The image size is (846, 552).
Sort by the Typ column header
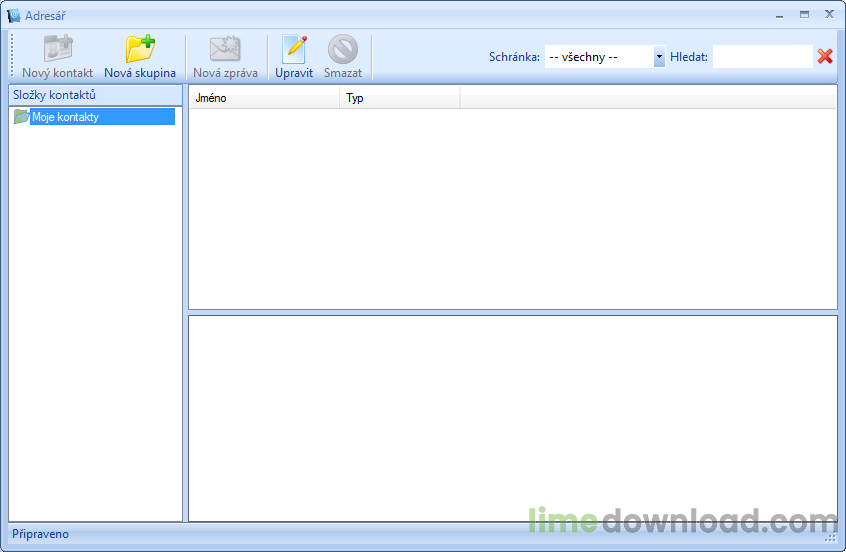(400, 98)
